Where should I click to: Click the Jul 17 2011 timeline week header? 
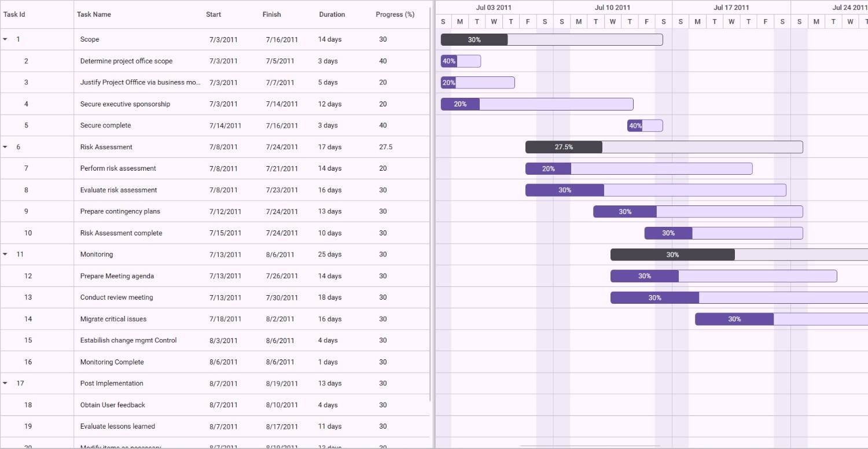coord(731,8)
